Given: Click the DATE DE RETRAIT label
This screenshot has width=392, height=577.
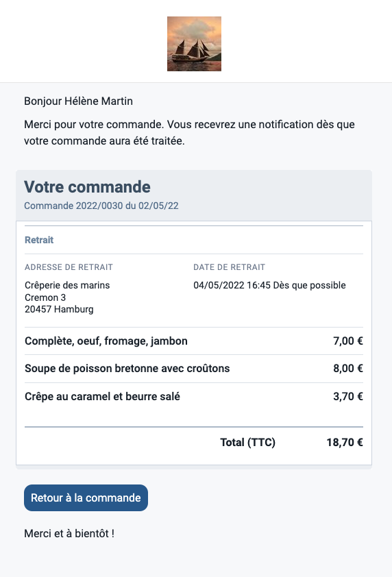Looking at the screenshot, I should click(x=229, y=267).
